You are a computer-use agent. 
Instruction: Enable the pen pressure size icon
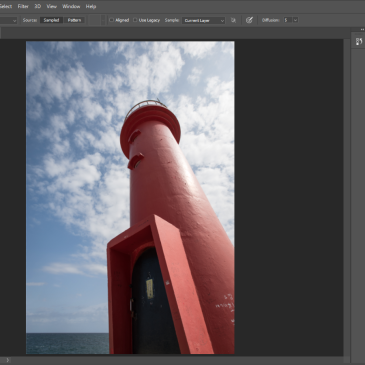click(x=249, y=20)
